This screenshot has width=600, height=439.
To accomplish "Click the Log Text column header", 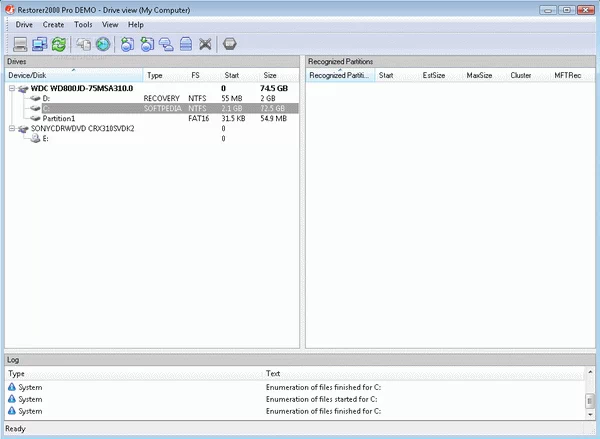I will pyautogui.click(x=424, y=373).
